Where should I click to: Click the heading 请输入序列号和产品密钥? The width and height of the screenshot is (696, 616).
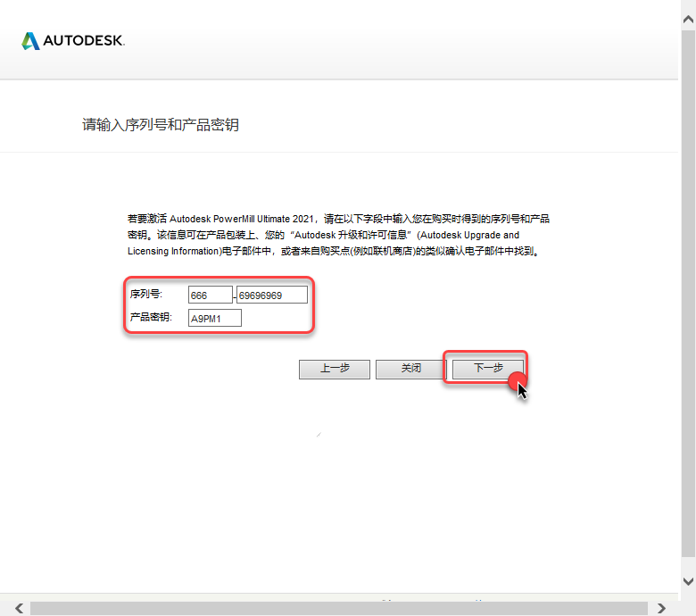point(161,125)
